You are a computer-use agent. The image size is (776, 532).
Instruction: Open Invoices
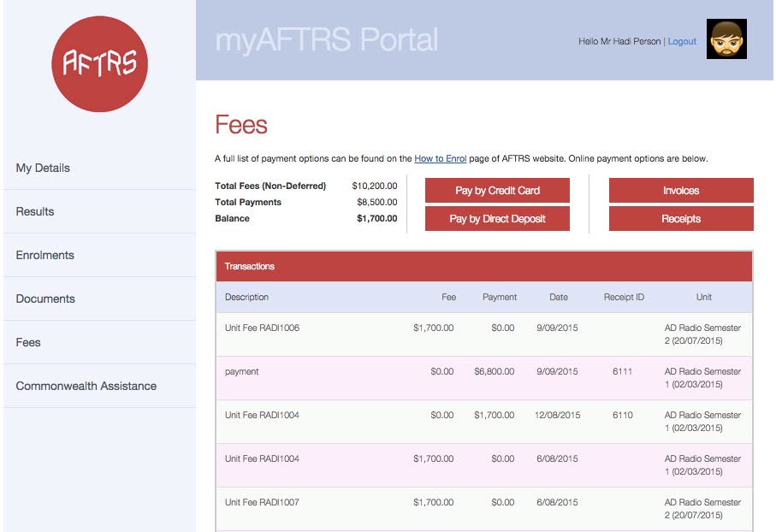point(681,191)
